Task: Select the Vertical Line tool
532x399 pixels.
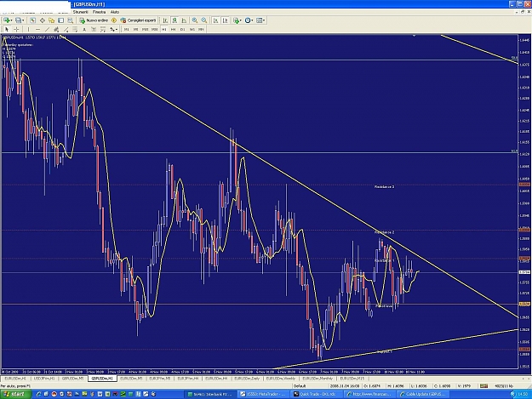Action: [28, 30]
